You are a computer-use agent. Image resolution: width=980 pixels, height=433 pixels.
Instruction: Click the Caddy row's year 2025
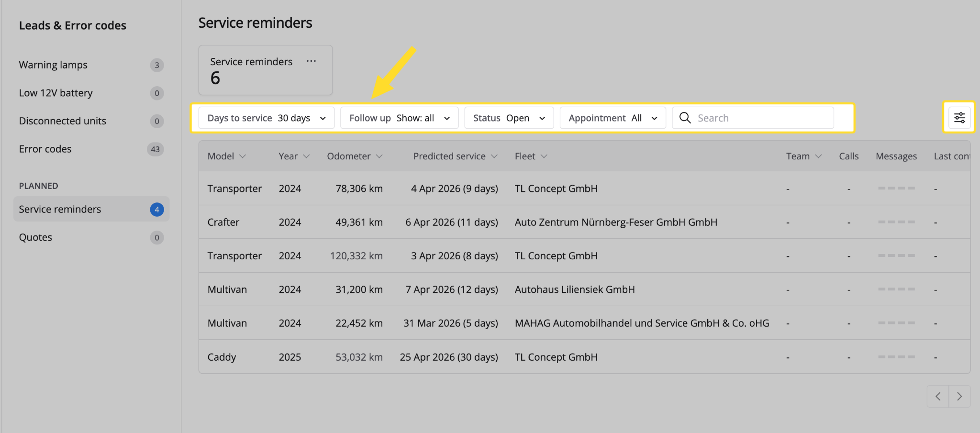pyautogui.click(x=290, y=357)
